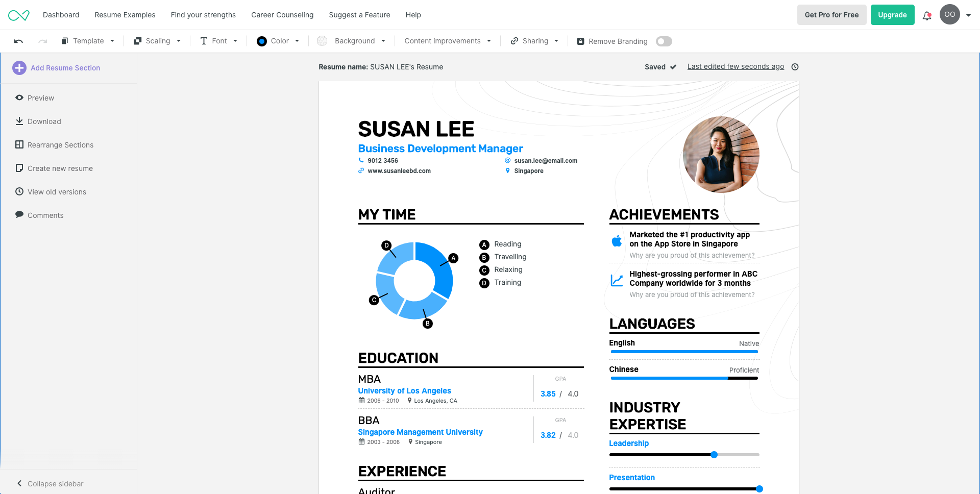The width and height of the screenshot is (980, 494).
Task: Click Susan Lee's profile photo
Action: click(721, 155)
